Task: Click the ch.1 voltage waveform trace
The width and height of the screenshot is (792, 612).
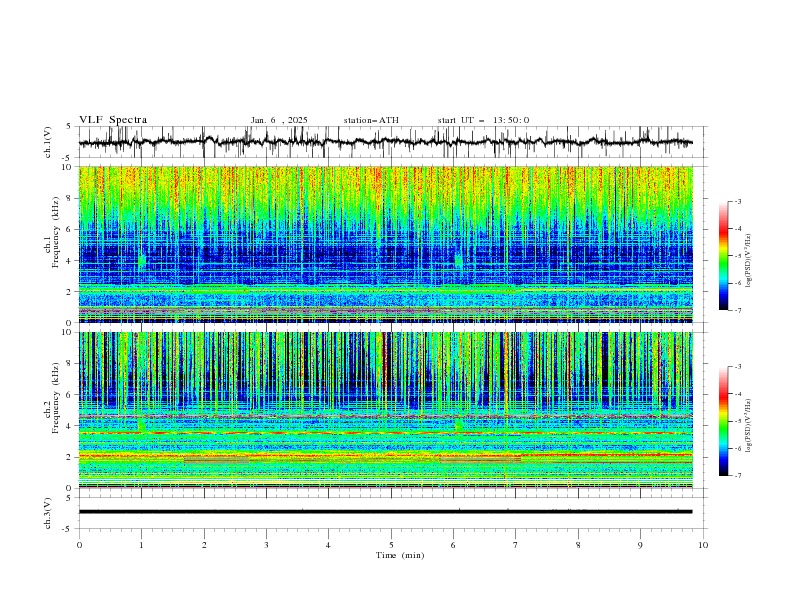Action: [x=385, y=142]
